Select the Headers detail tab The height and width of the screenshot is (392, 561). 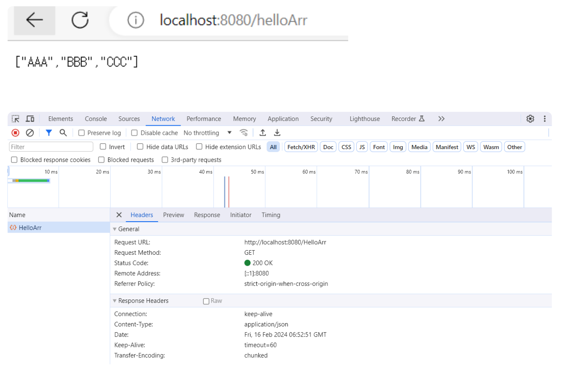(142, 215)
